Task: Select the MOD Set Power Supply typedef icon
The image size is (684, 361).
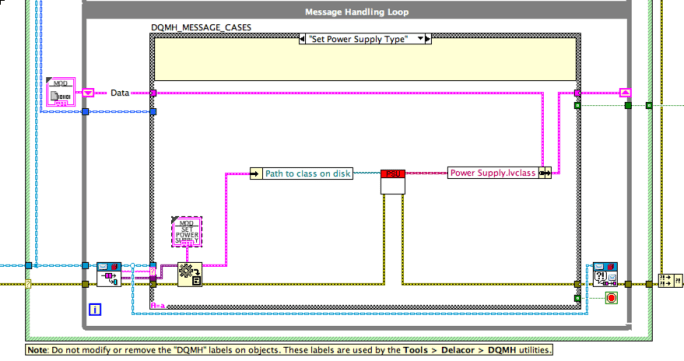Action: pyautogui.click(x=187, y=232)
